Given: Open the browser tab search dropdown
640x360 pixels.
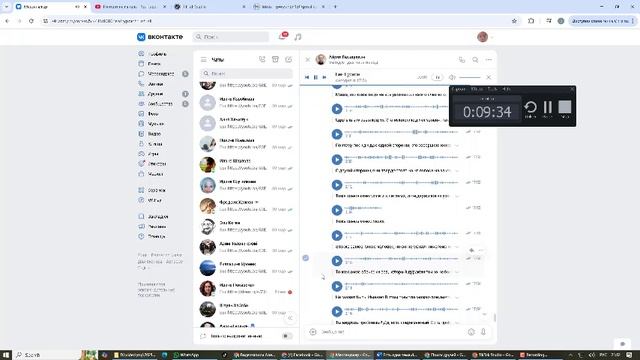Looking at the screenshot, I should click(6, 7).
